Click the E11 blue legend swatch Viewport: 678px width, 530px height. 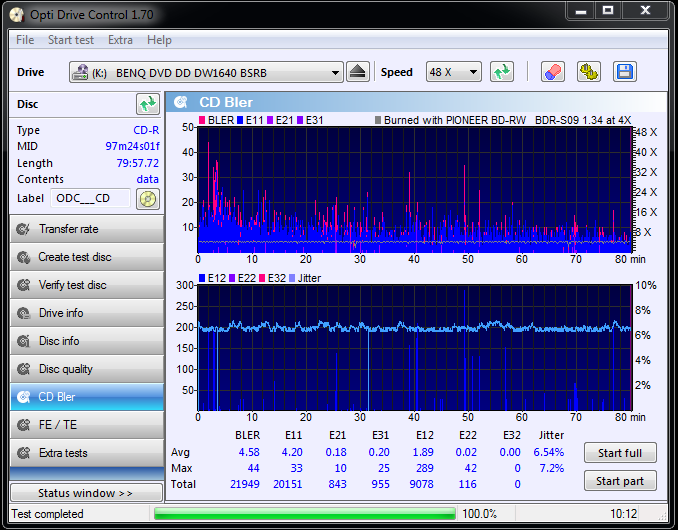coord(240,120)
